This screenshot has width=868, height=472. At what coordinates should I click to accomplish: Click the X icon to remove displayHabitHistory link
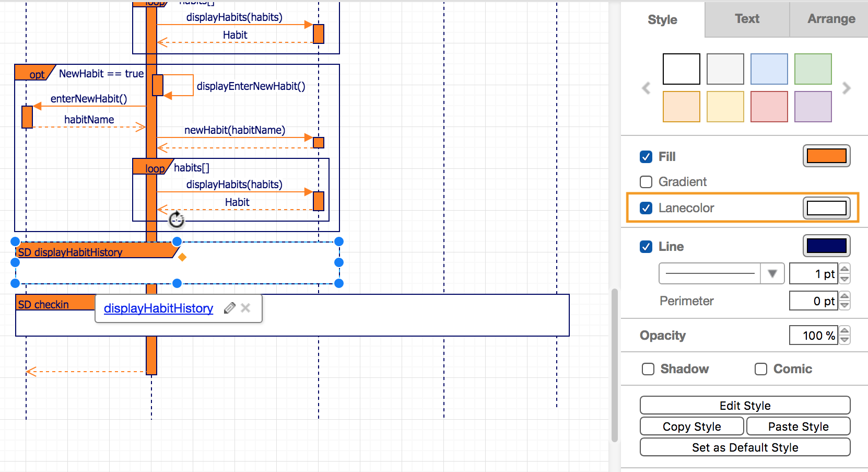245,308
